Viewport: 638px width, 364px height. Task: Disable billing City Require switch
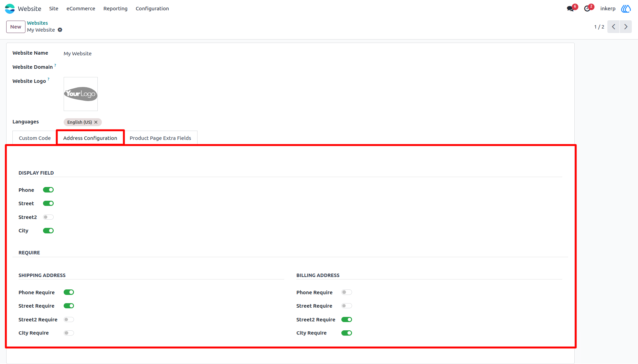[347, 333]
